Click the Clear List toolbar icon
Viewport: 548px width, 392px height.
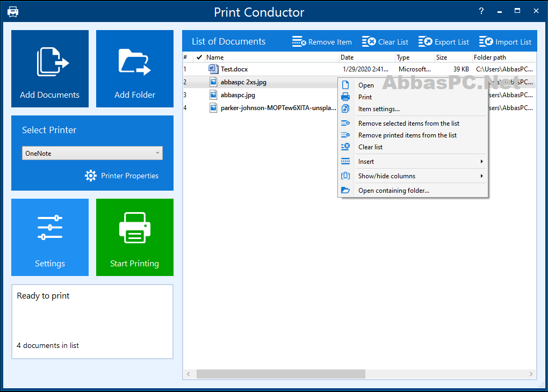tap(369, 41)
